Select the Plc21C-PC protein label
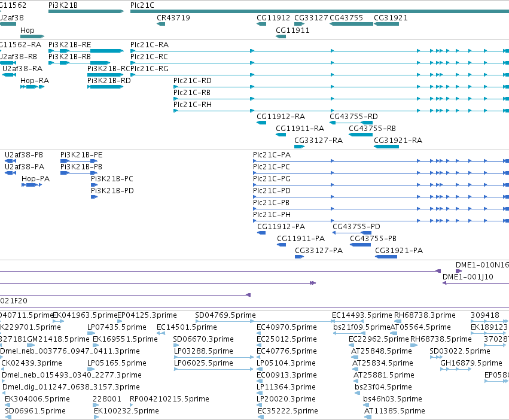 tap(272, 167)
